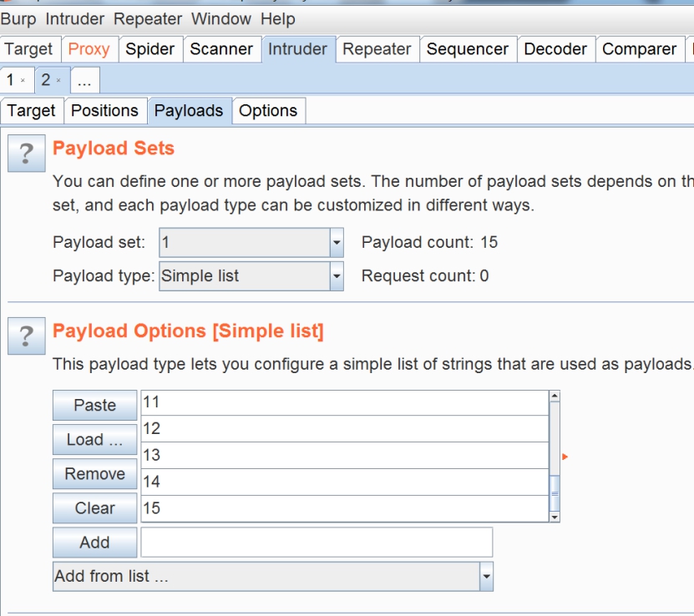694x616 pixels.
Task: Open the Intruder menu
Action: click(x=75, y=19)
